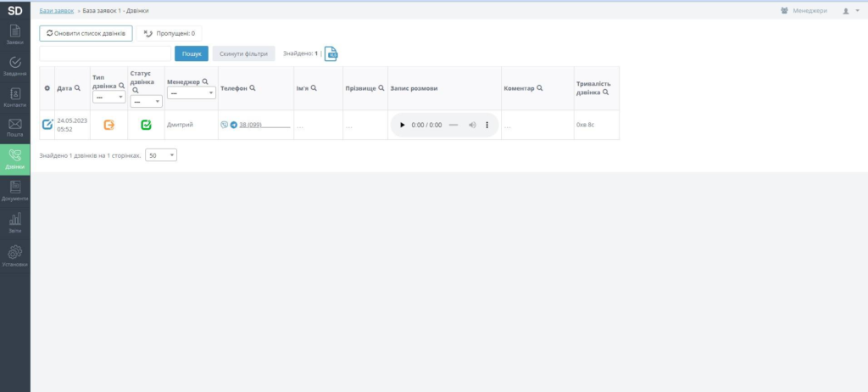This screenshot has height=392, width=868.
Task: Expand the Статус дзвінка filter dropdown
Action: 145,101
